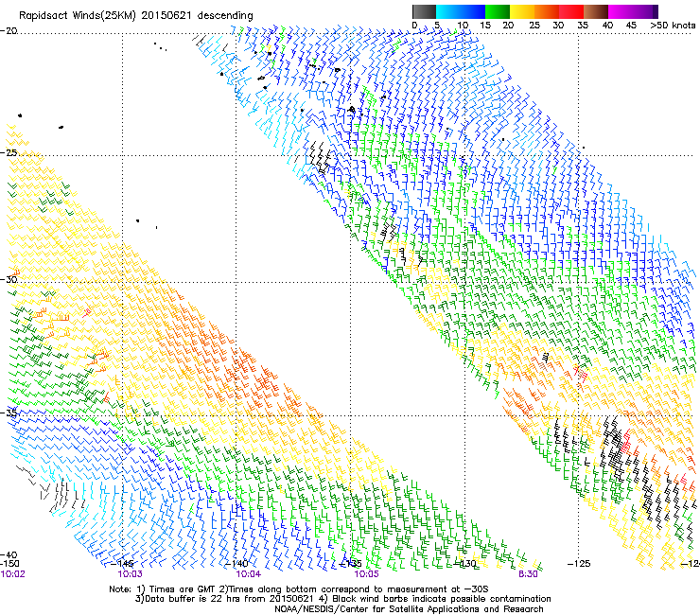This screenshot has height=615, width=700.
Task: Click the legend scale label '5'
Action: coord(437,26)
